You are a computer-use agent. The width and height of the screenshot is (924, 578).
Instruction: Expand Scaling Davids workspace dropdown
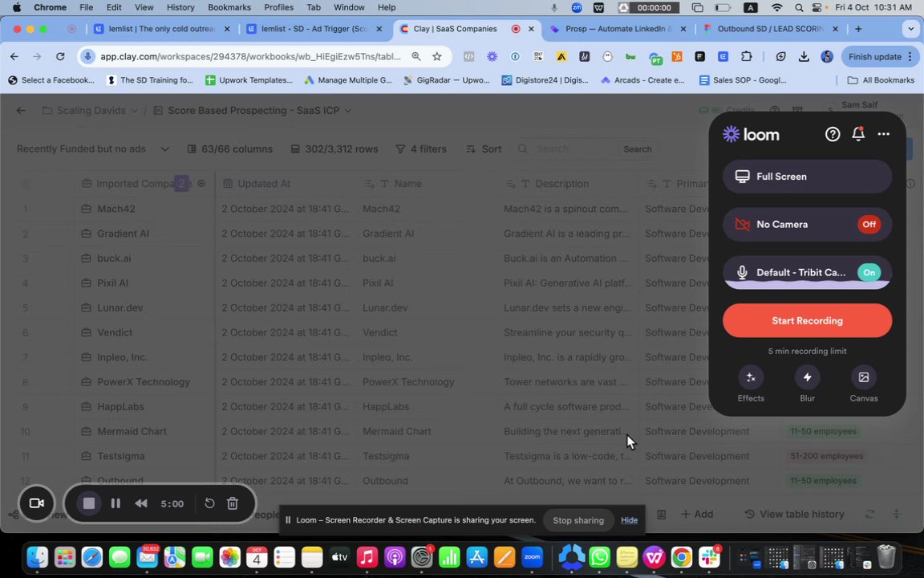pos(135,110)
